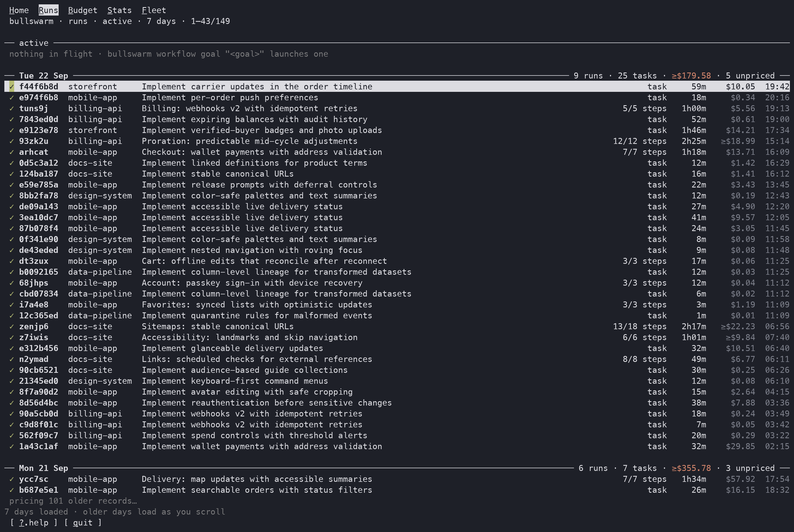Open run 'Implement spend controls with threshold alerts'
Image resolution: width=794 pixels, height=532 pixels.
[254, 435]
